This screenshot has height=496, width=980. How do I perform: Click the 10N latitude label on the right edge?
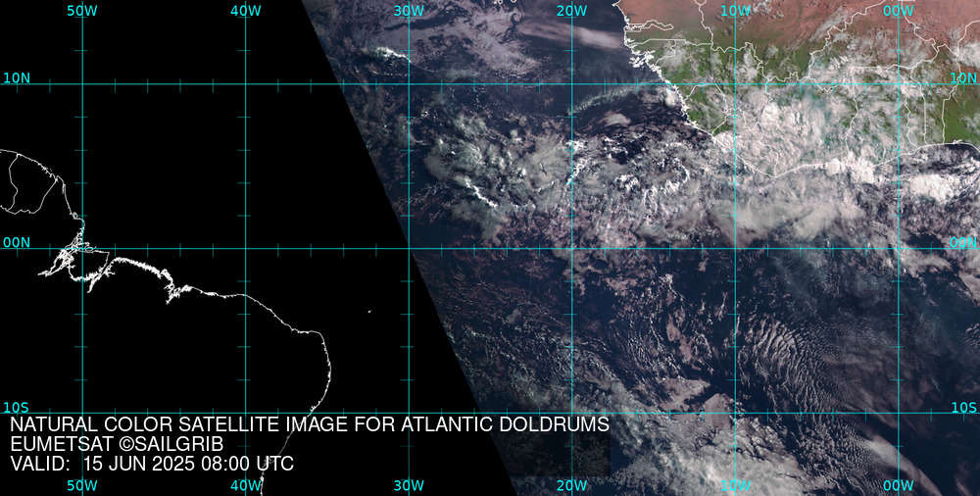[x=963, y=77]
